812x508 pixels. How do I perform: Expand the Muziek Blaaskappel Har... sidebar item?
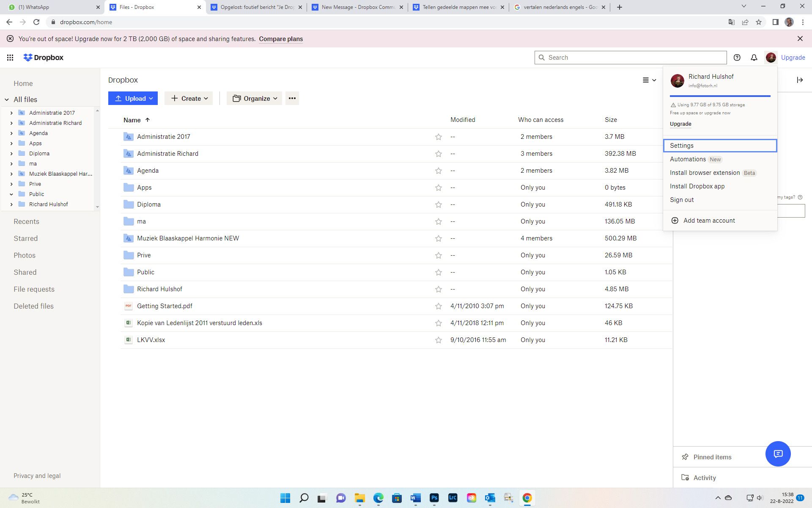[x=11, y=174]
